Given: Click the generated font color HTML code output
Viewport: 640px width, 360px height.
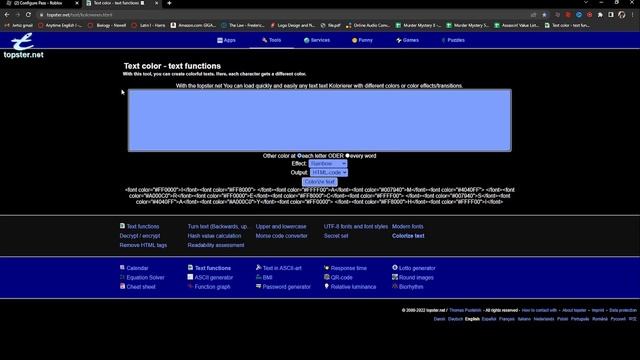Looking at the screenshot, I should (x=320, y=196).
